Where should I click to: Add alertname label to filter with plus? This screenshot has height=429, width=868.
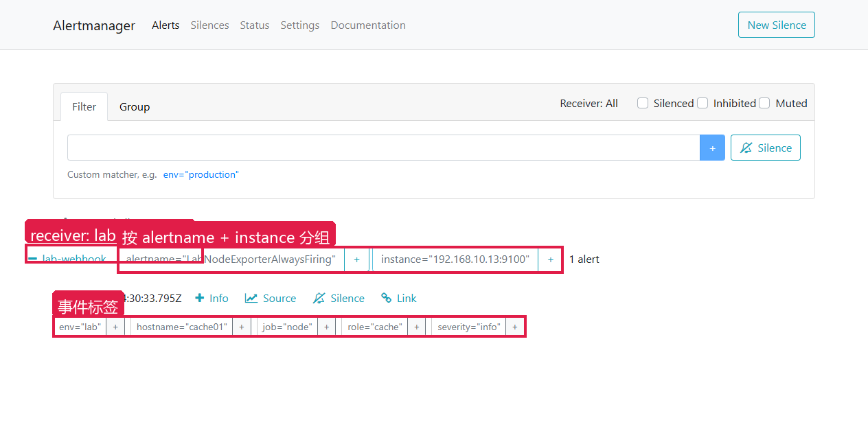356,259
